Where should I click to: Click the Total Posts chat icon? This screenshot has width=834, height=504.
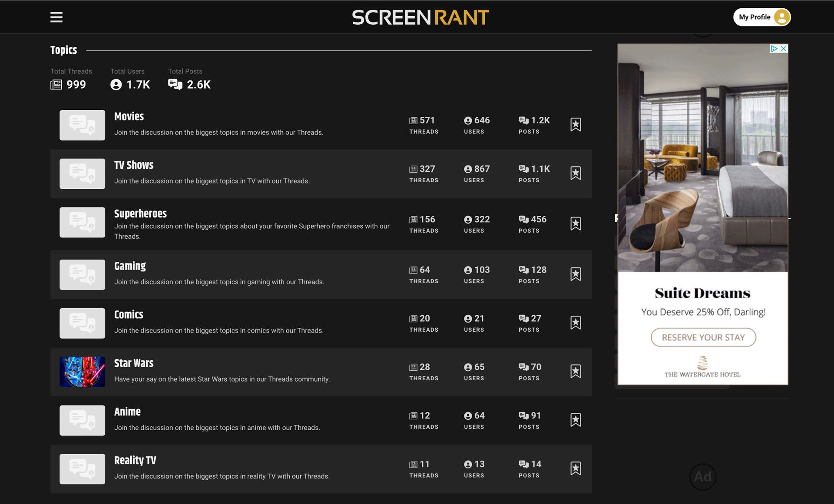[175, 84]
